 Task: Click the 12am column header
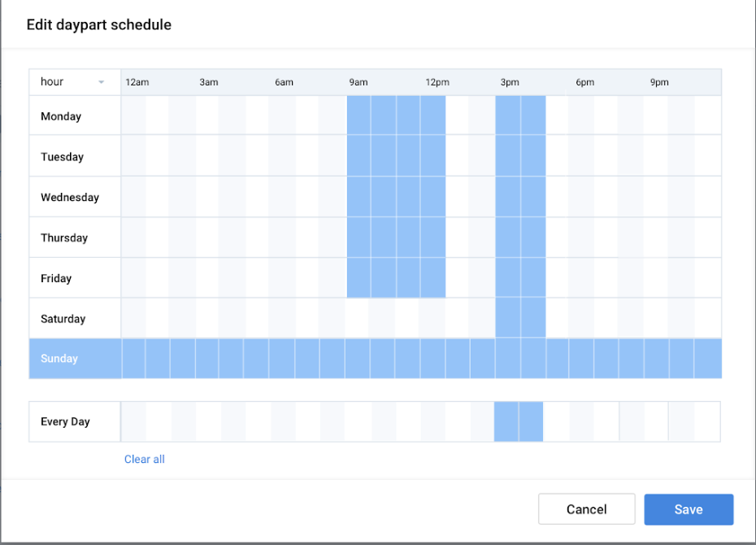137,82
